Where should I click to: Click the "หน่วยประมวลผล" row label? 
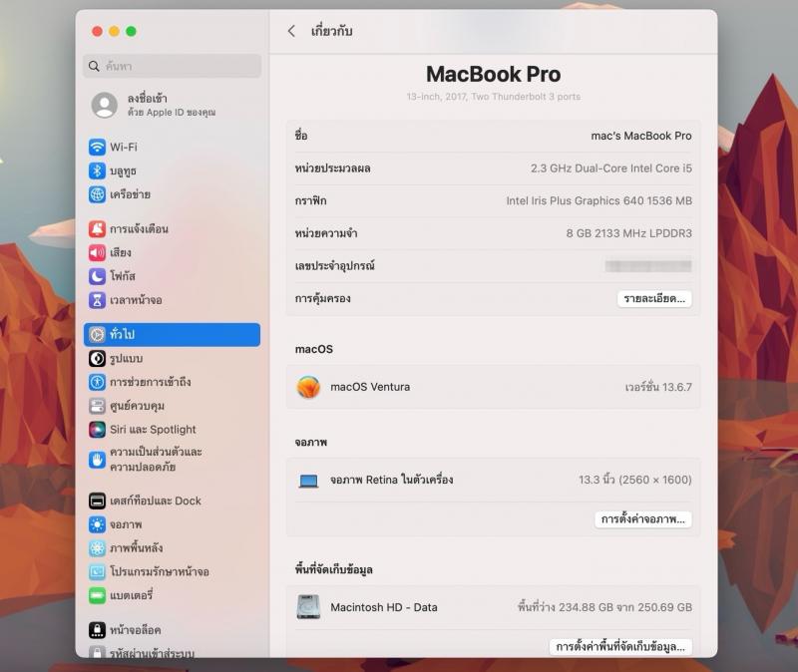tap(332, 168)
